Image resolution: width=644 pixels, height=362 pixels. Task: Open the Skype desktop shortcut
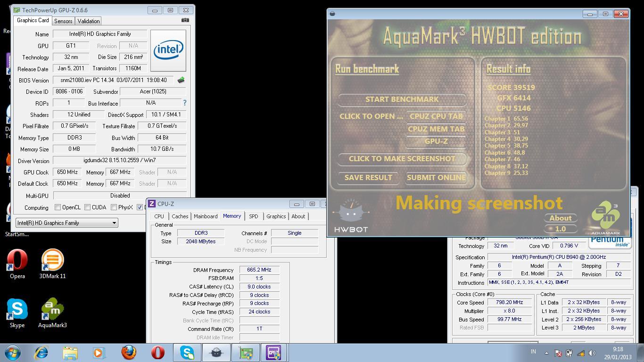tap(17, 313)
